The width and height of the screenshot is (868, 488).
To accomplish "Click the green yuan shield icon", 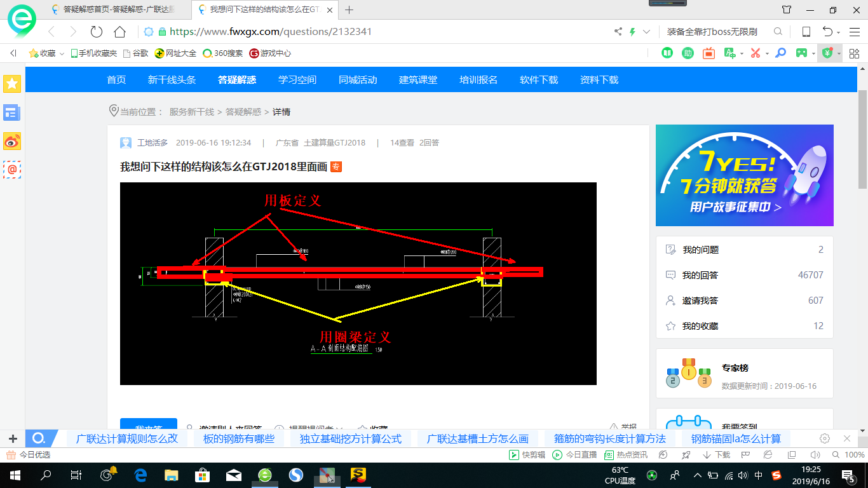I will 827,53.
